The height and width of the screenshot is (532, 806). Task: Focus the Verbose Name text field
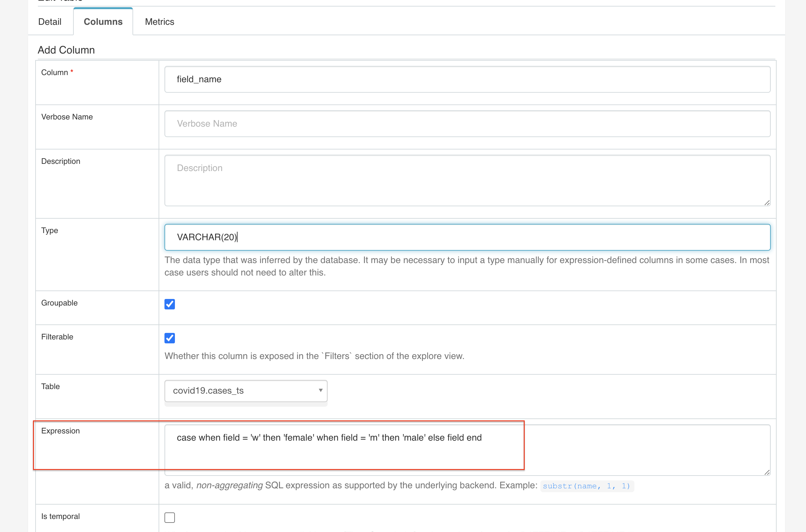(x=467, y=124)
